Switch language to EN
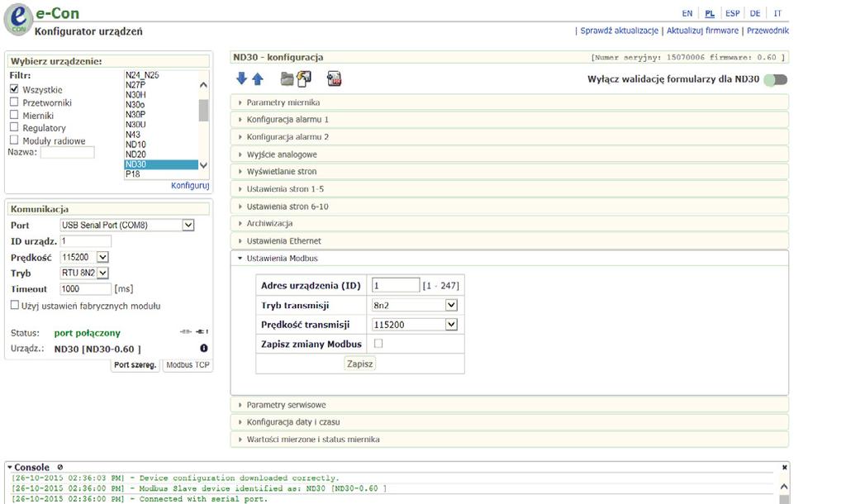846x504 pixels. [x=687, y=13]
